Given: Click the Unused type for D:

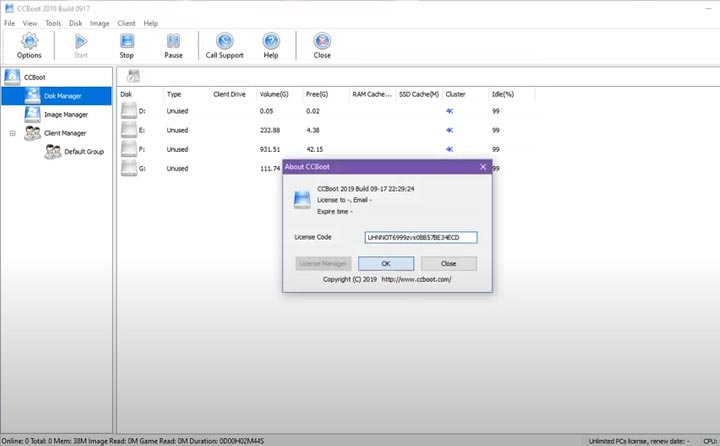Looking at the screenshot, I should (177, 111).
